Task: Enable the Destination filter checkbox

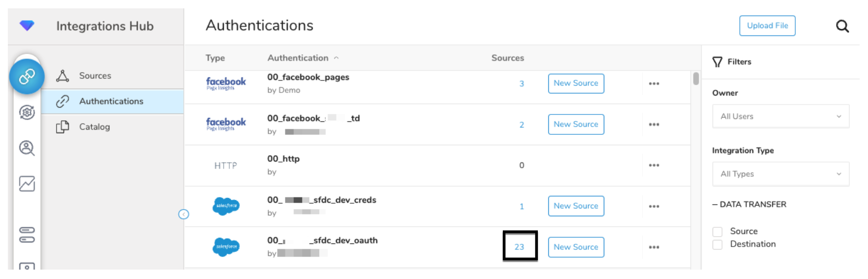Action: [x=717, y=245]
